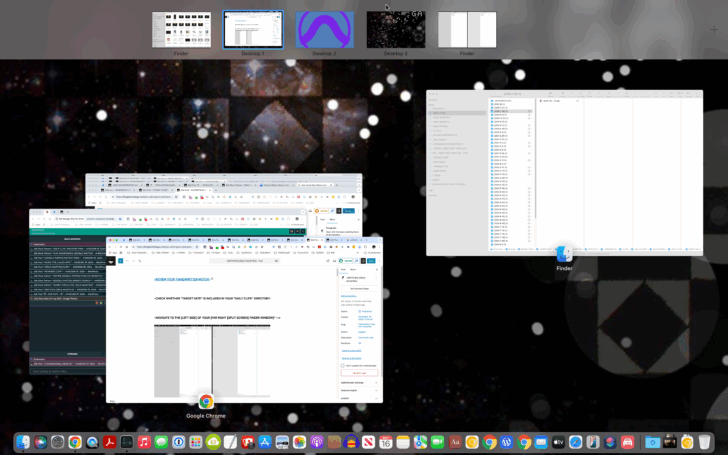Launch Messages from the Dock

[161, 442]
